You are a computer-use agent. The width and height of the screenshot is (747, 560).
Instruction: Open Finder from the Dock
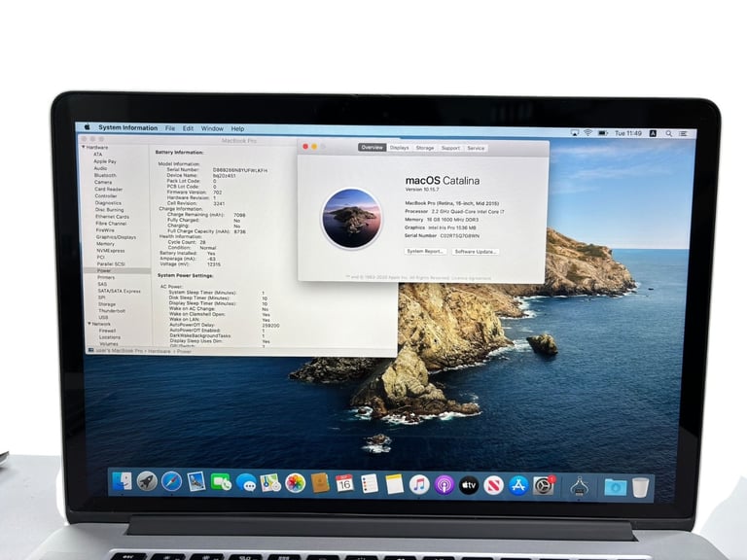tap(123, 482)
